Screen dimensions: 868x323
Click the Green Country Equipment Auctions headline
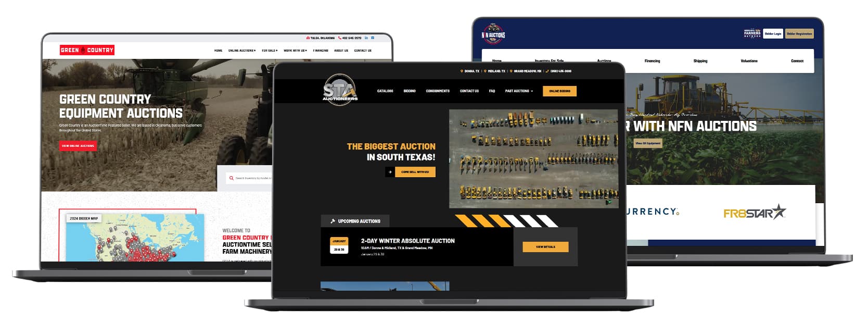coord(121,106)
